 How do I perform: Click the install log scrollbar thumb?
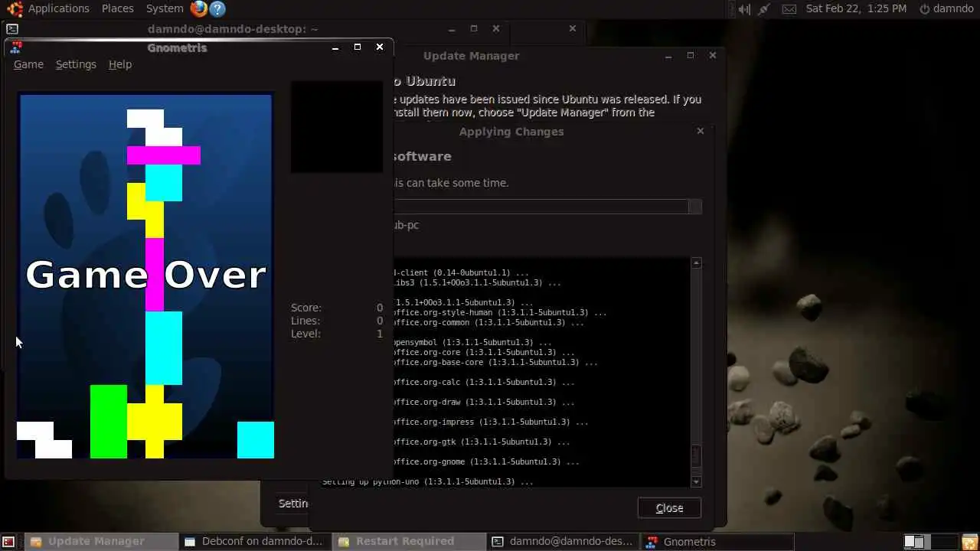tap(696, 456)
